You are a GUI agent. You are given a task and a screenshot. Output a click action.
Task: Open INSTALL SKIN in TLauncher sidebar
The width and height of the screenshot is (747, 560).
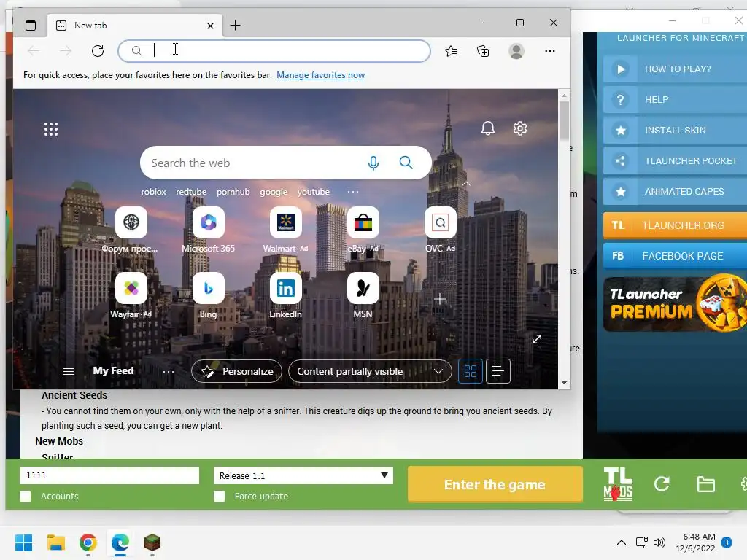click(x=675, y=130)
